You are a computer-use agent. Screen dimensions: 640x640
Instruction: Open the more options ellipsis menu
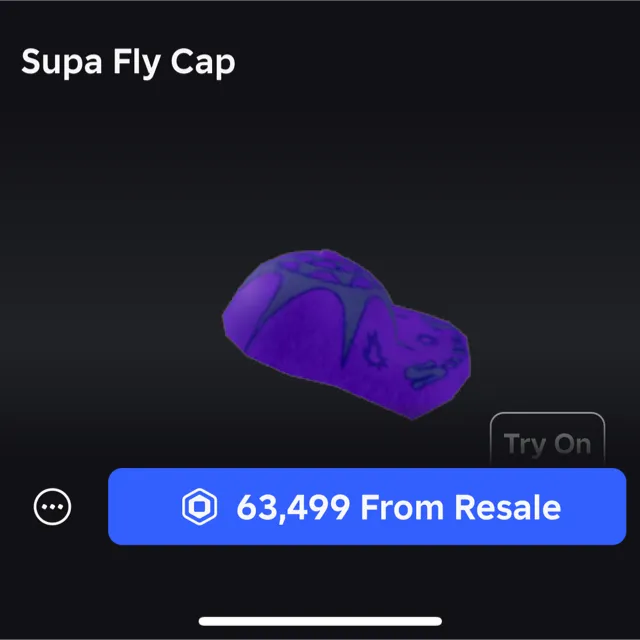coord(52,507)
